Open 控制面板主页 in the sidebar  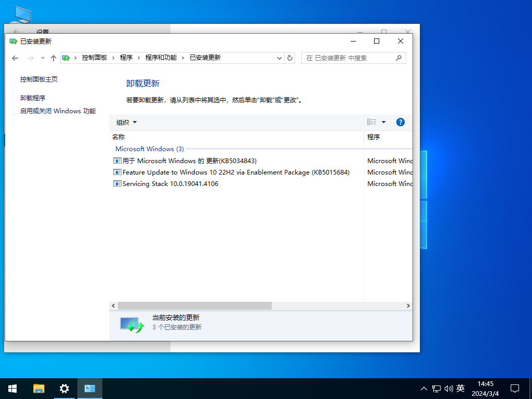point(40,79)
